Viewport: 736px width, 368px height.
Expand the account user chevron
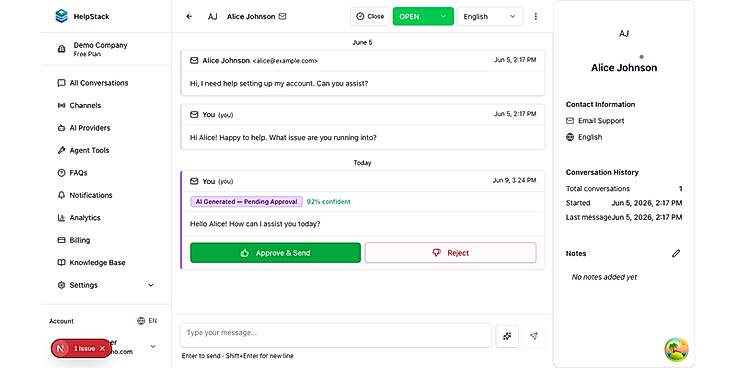153,346
